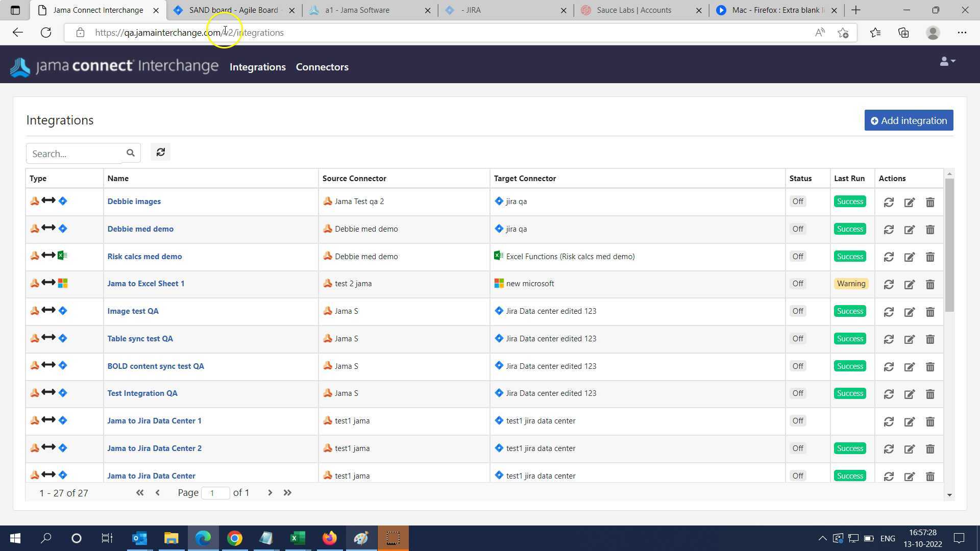Open Jama to Excel Sheet 1 link
This screenshot has width=980, height=551.
(x=146, y=284)
